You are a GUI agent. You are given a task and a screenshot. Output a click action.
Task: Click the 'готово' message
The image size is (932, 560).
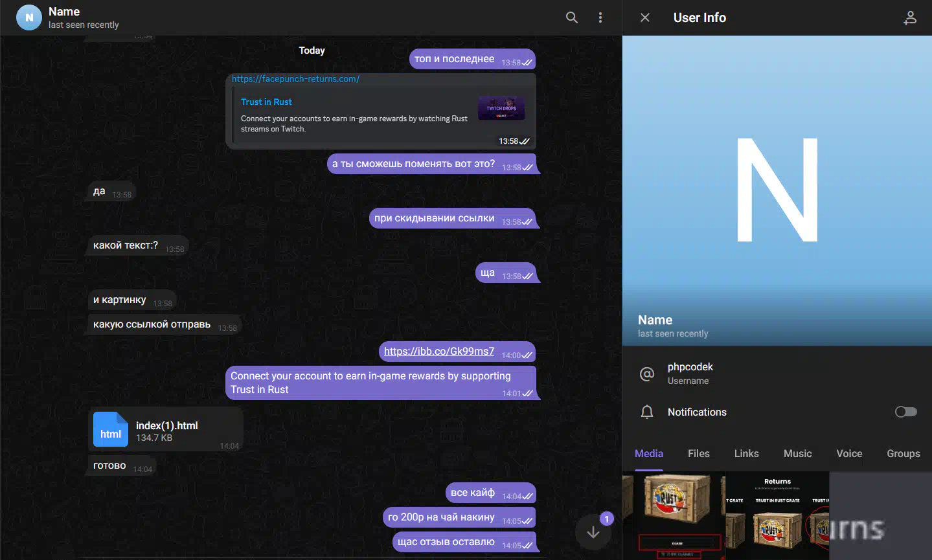pyautogui.click(x=122, y=465)
